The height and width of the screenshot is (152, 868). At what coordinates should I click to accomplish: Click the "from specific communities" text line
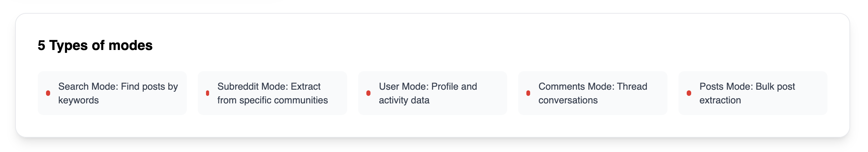point(273,100)
